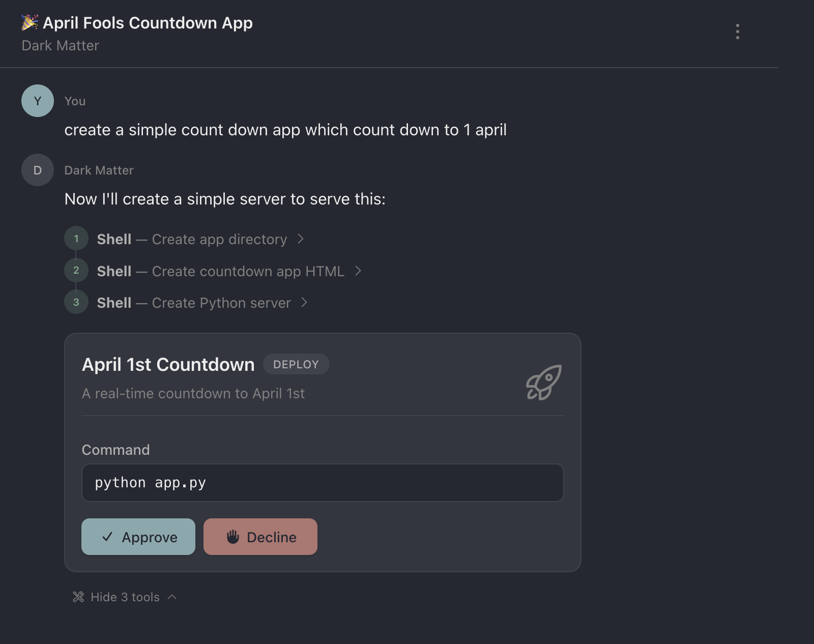Click the tools icon beside 'Hide 3 tools'
814x644 pixels.
[79, 597]
